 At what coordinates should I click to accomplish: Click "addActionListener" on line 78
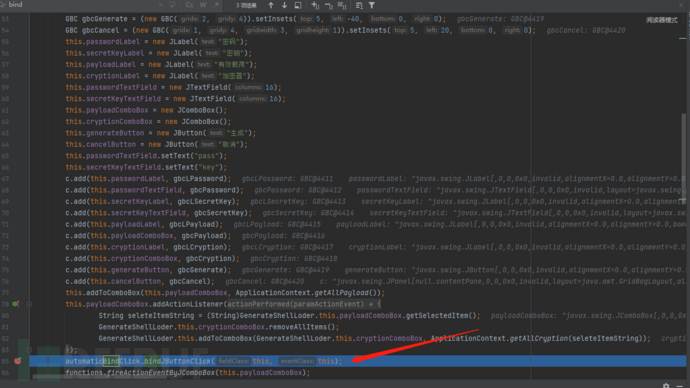(188, 304)
